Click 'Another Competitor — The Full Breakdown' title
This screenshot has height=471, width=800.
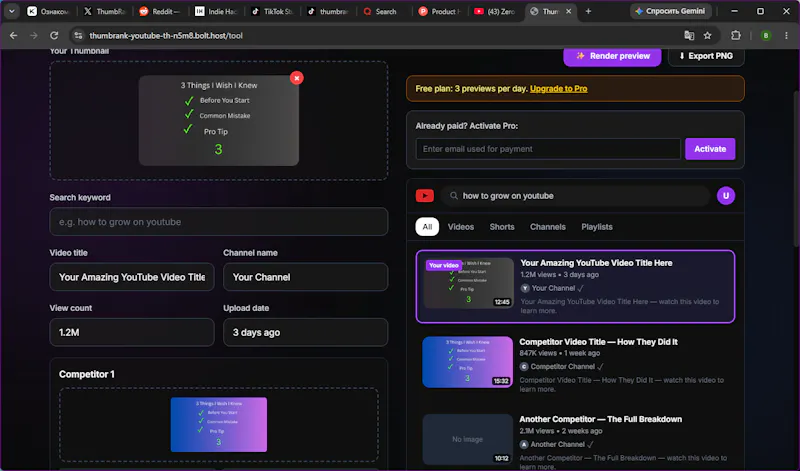point(601,419)
